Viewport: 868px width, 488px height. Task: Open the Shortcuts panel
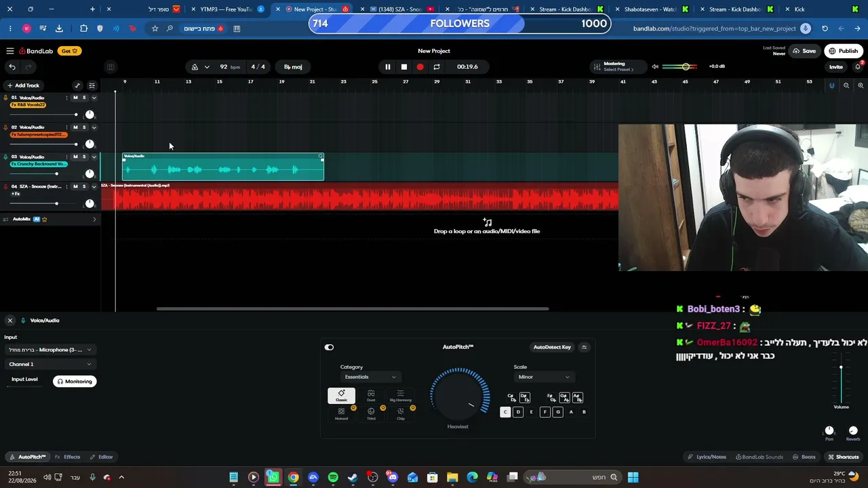pos(844,457)
